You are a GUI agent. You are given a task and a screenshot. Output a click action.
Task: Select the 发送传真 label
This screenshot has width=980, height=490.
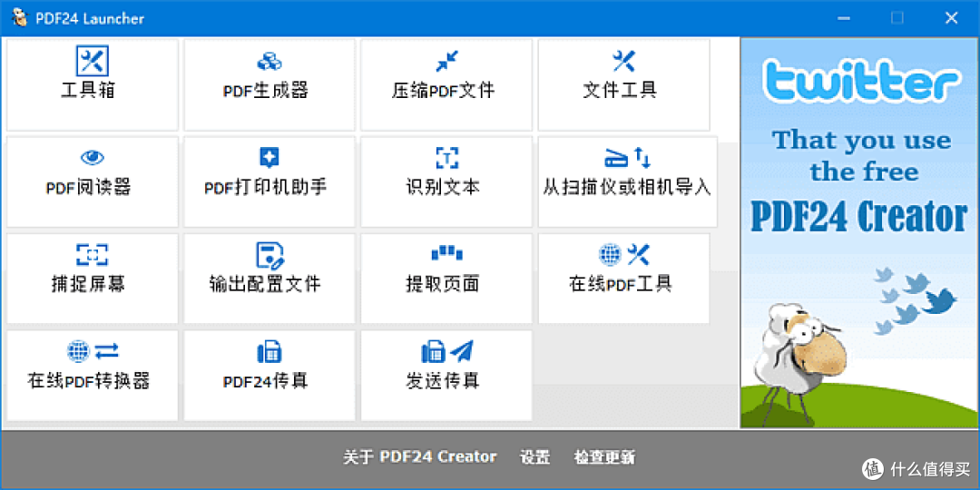pyautogui.click(x=443, y=380)
